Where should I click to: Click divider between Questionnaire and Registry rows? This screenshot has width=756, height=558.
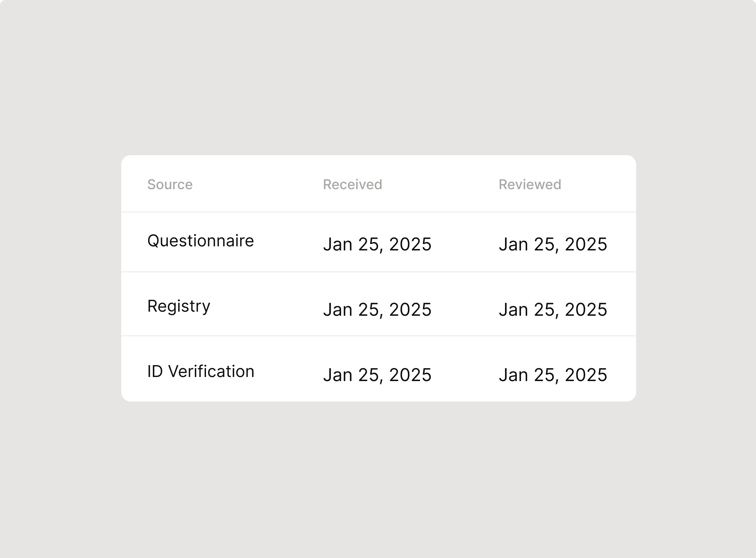(x=379, y=272)
